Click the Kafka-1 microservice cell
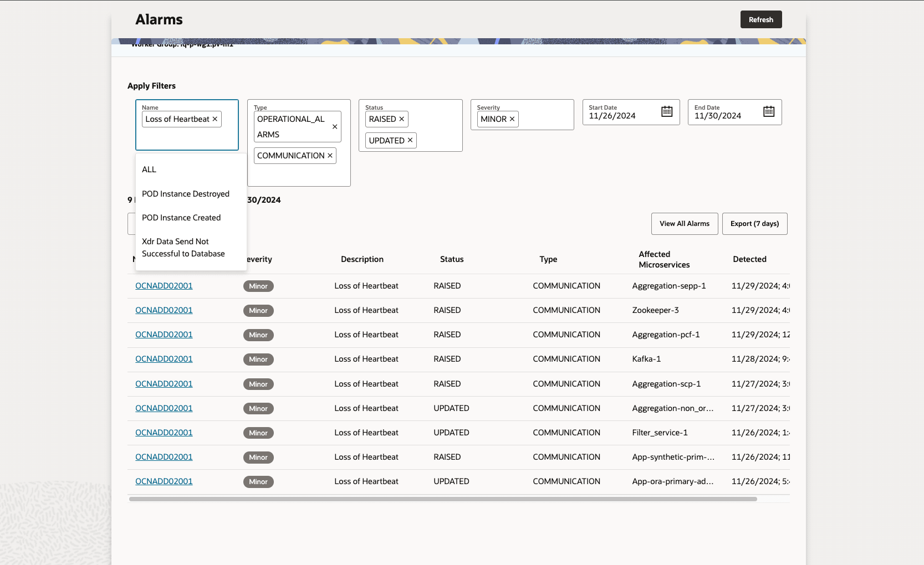Image resolution: width=924 pixels, height=565 pixels. pos(646,359)
